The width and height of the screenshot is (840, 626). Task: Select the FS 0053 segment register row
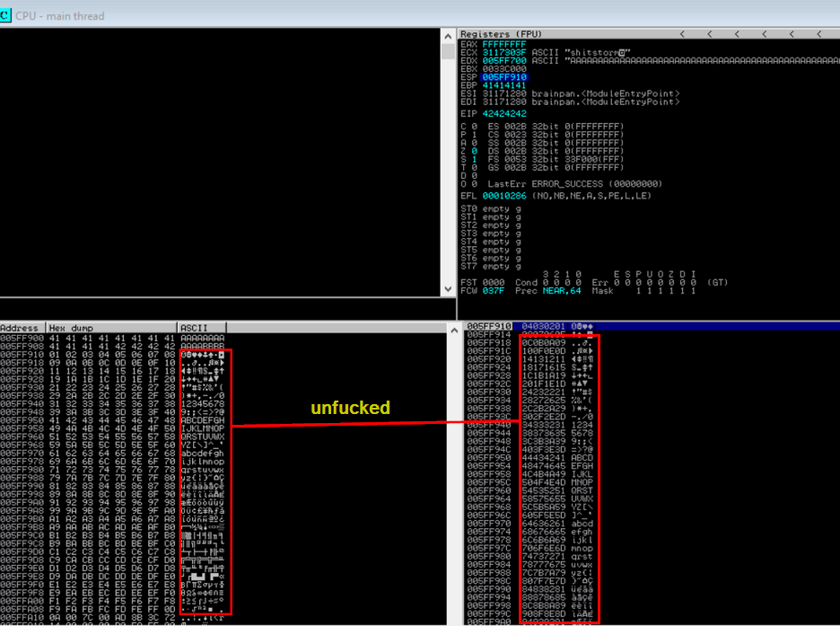click(x=556, y=159)
